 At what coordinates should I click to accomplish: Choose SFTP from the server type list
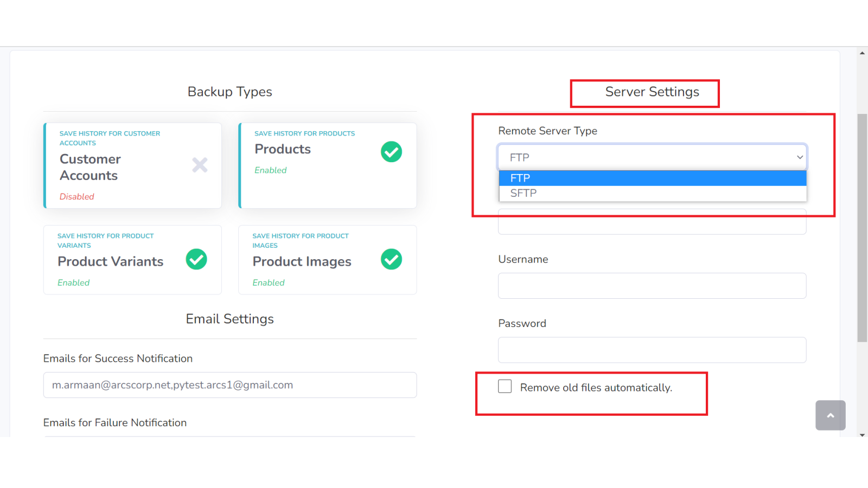pos(653,193)
